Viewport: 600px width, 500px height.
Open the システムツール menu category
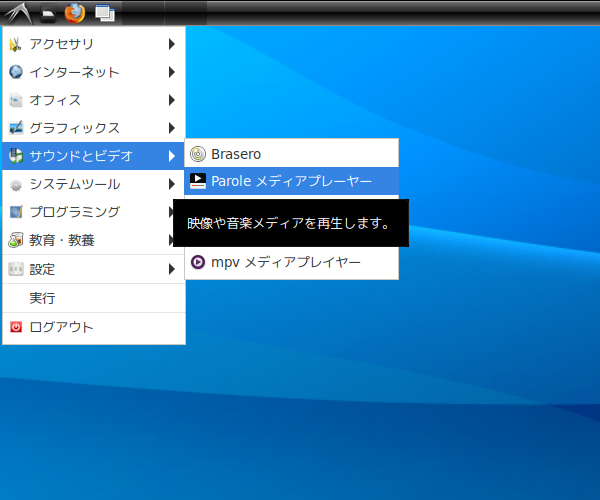(x=94, y=184)
